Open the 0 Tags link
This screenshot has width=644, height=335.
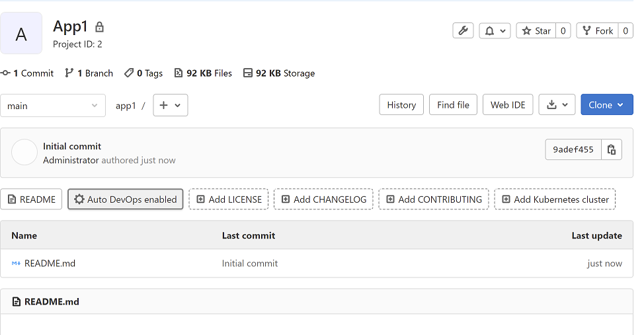pos(143,73)
